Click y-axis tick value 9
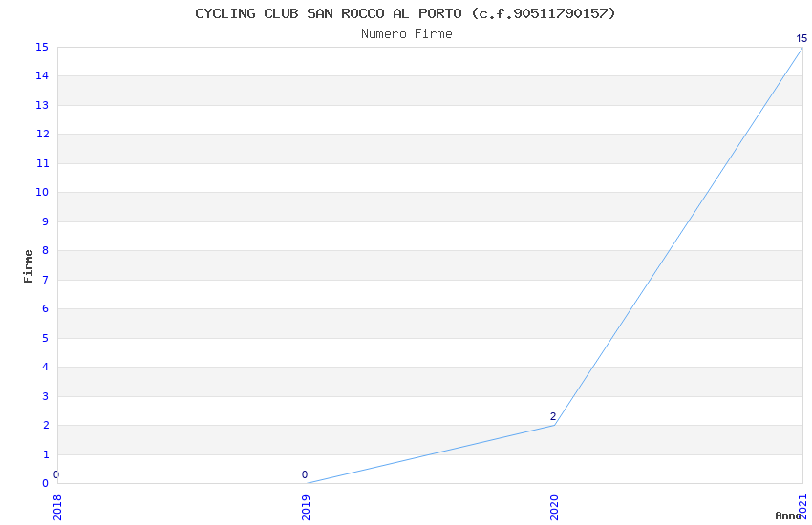Image resolution: width=812 pixels, height=525 pixels. coord(46,221)
